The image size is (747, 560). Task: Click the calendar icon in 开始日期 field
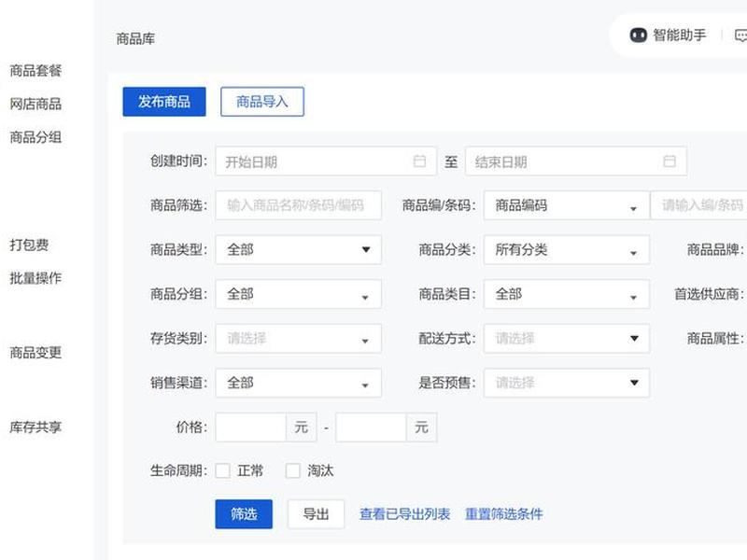click(419, 161)
